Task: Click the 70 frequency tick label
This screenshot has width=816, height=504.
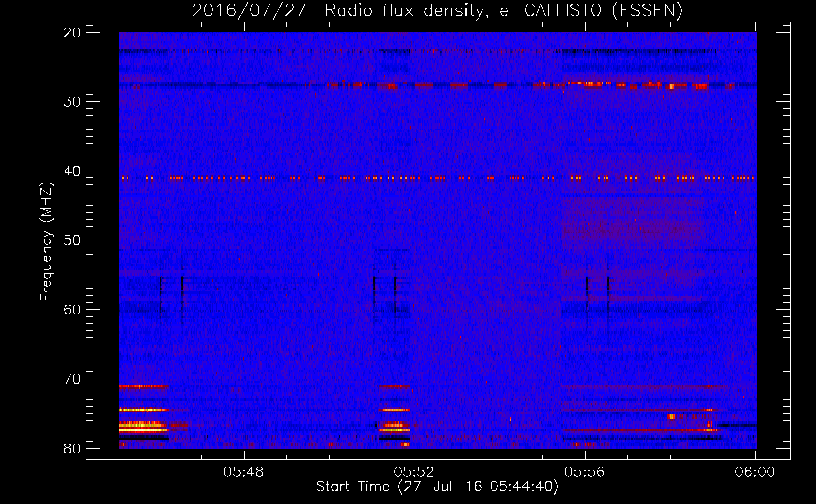Action: [73, 379]
